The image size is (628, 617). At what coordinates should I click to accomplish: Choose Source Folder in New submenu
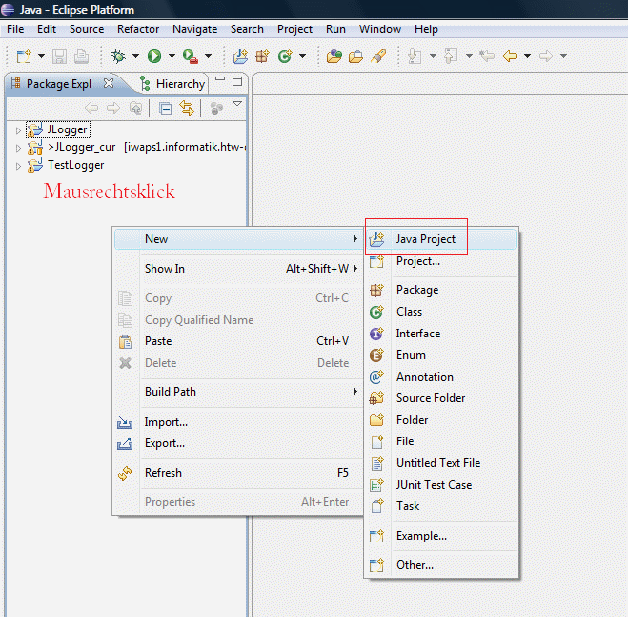coord(441,398)
